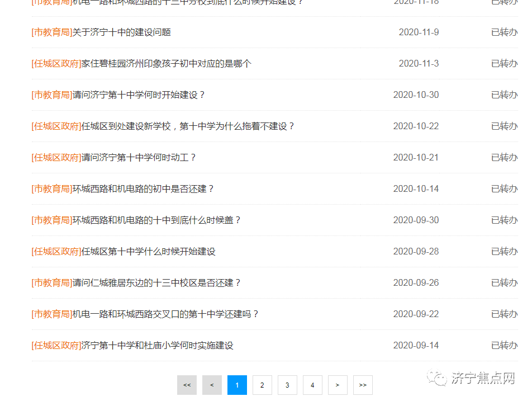The height and width of the screenshot is (401, 532).
Task: Go to page 4
Action: pos(312,385)
